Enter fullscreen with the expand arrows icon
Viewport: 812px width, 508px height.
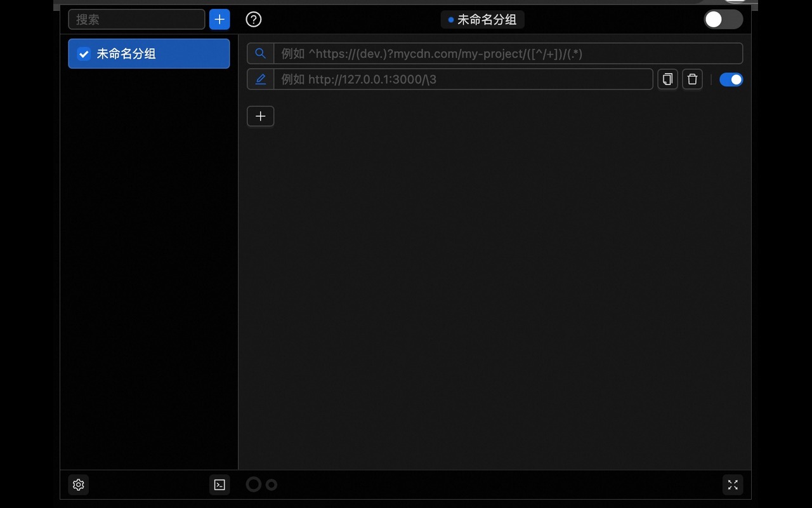click(733, 485)
